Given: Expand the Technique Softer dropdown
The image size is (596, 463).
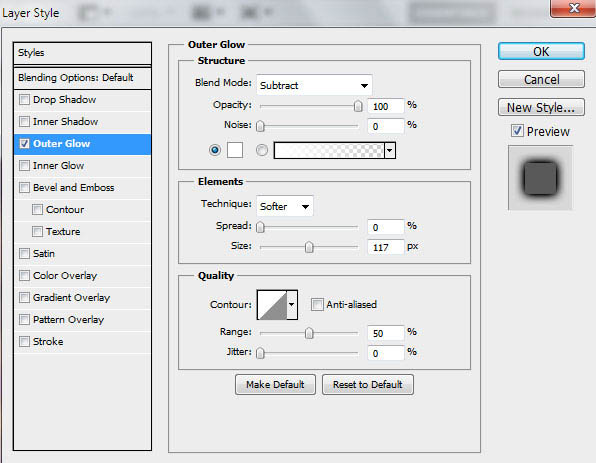Looking at the screenshot, I should (x=285, y=206).
